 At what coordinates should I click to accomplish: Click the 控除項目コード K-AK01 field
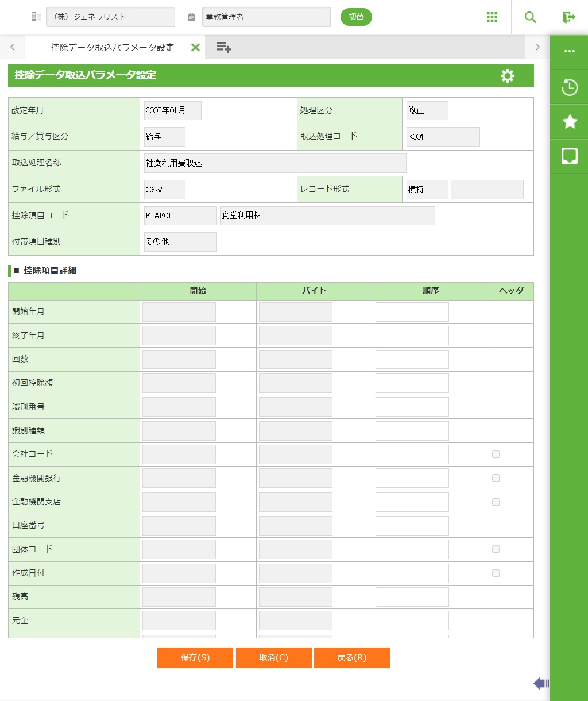(180, 215)
